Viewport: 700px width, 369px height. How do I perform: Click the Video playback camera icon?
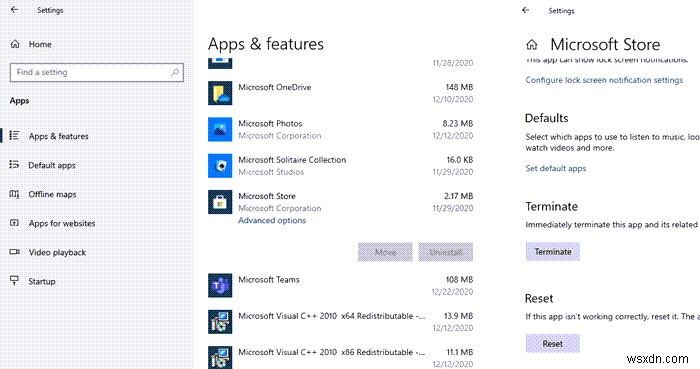[14, 252]
